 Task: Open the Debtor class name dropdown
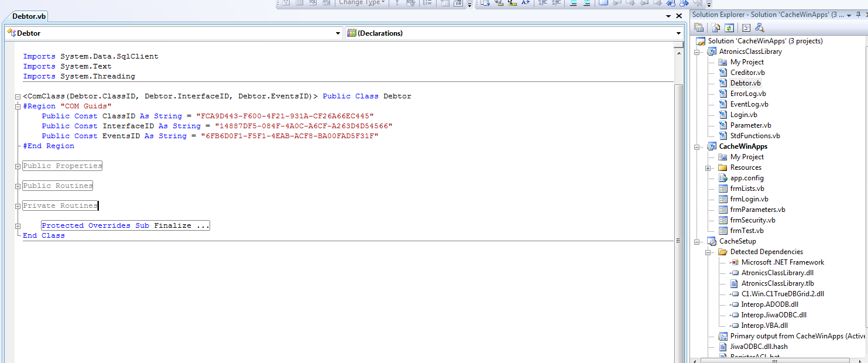pyautogui.click(x=338, y=33)
